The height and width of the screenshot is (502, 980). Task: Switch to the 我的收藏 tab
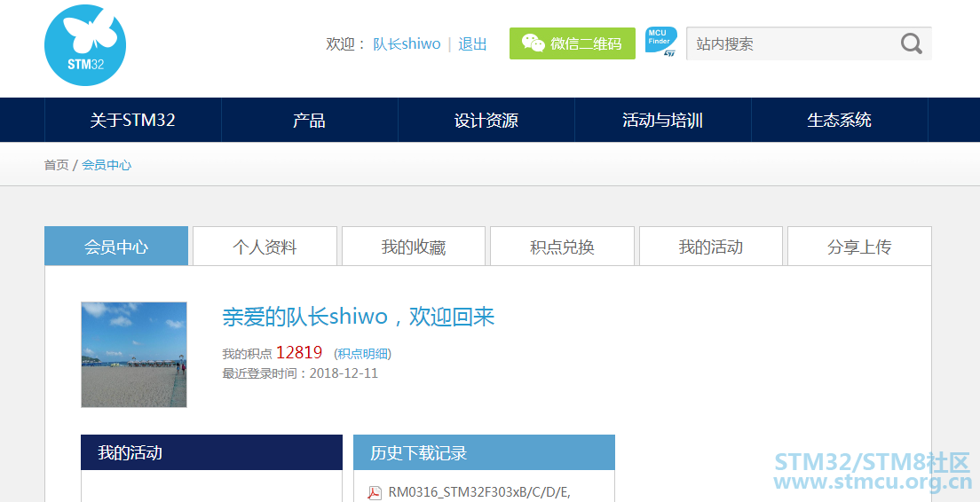coord(414,247)
